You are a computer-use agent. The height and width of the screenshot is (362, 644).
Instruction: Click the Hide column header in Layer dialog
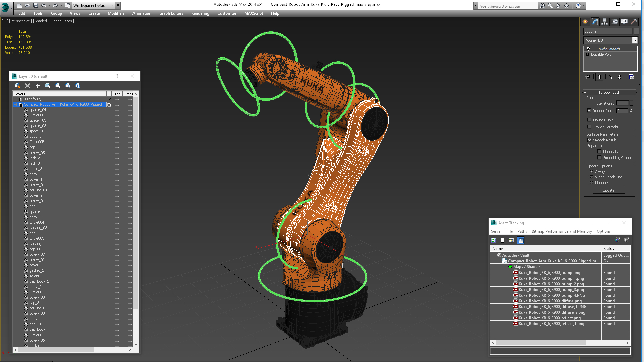(117, 94)
